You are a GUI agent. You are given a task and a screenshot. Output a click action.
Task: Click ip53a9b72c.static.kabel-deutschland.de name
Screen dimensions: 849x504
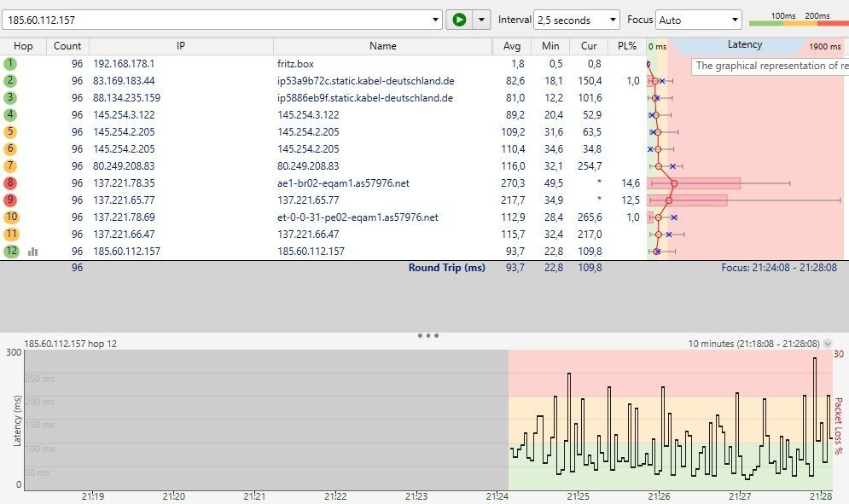tap(365, 81)
